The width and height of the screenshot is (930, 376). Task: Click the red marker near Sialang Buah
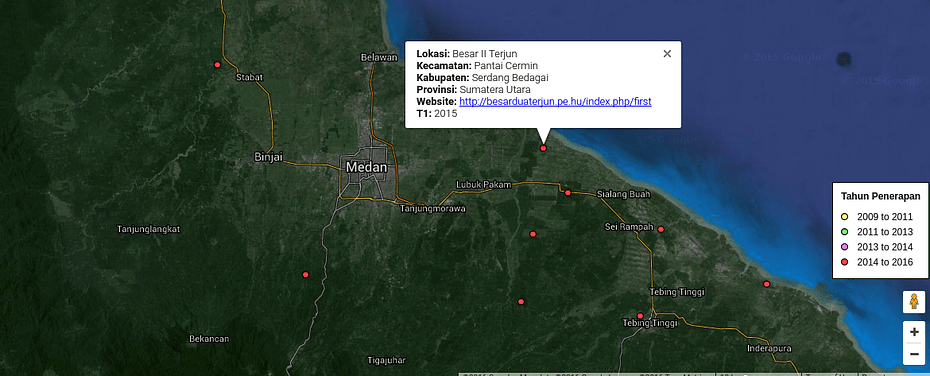(568, 193)
